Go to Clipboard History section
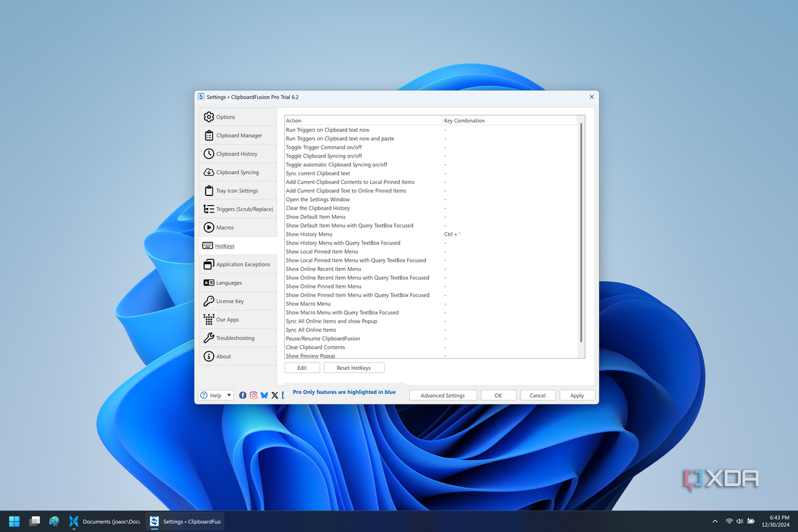 [x=238, y=154]
